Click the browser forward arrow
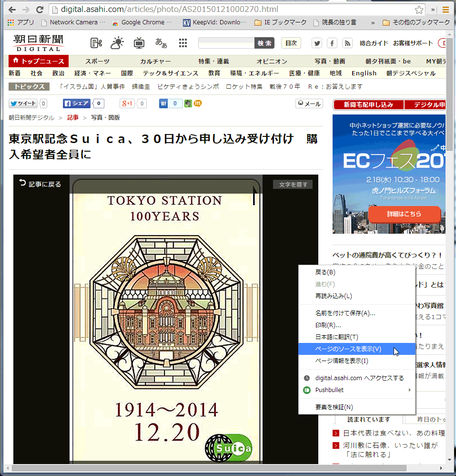Image resolution: width=456 pixels, height=476 pixels. click(x=26, y=10)
